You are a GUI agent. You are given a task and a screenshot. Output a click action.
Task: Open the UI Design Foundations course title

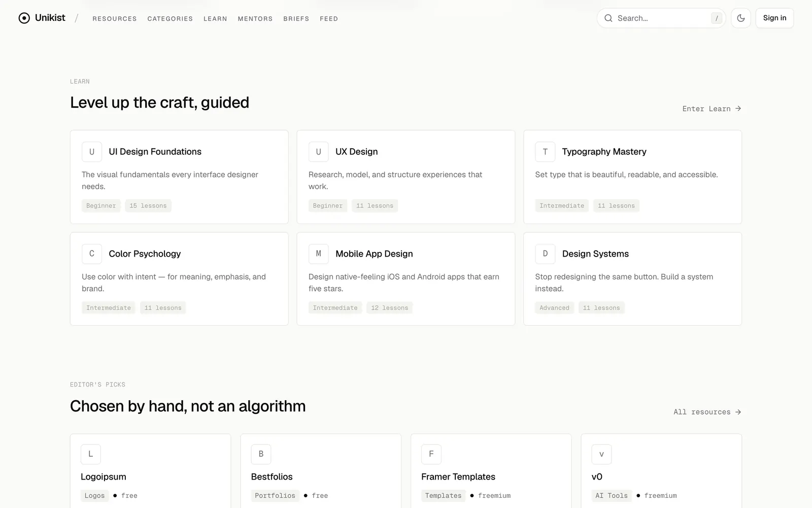155,152
